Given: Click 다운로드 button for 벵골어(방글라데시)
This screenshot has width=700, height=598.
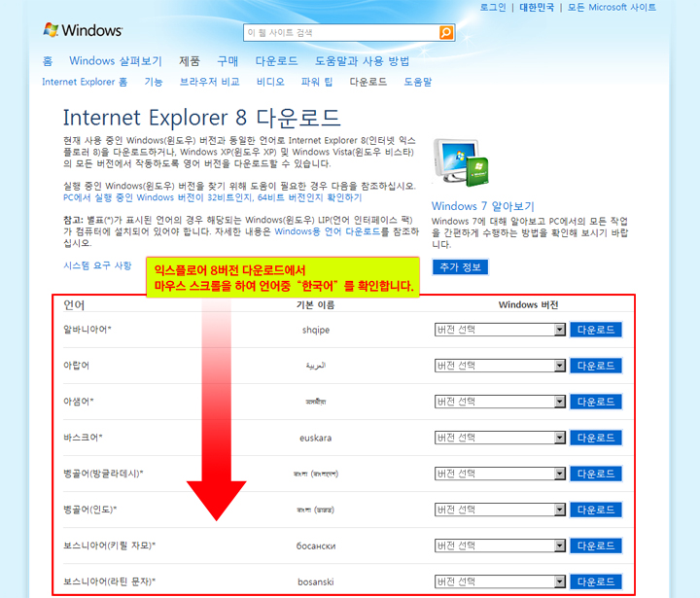Looking at the screenshot, I should tap(596, 474).
